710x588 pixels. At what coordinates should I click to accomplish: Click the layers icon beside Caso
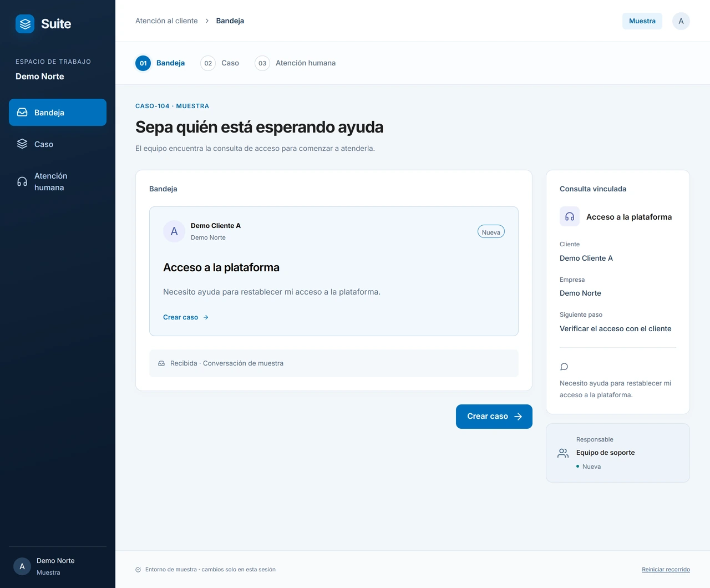point(22,144)
